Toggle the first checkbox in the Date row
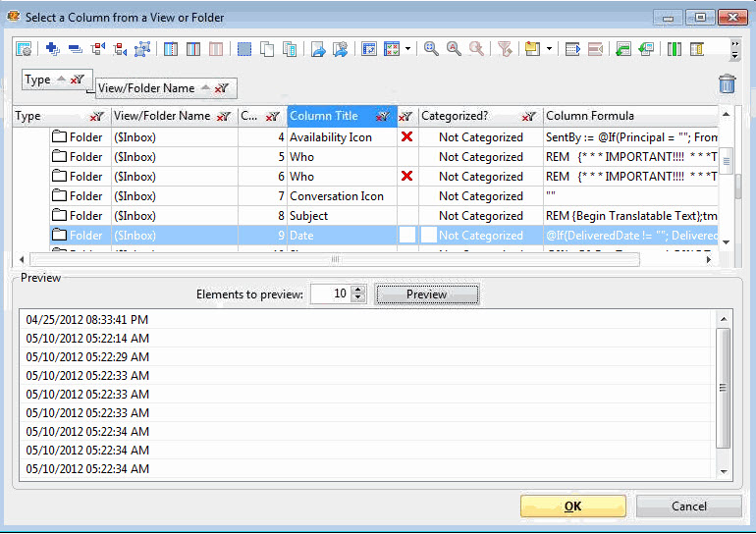This screenshot has height=534, width=756. pyautogui.click(x=406, y=236)
